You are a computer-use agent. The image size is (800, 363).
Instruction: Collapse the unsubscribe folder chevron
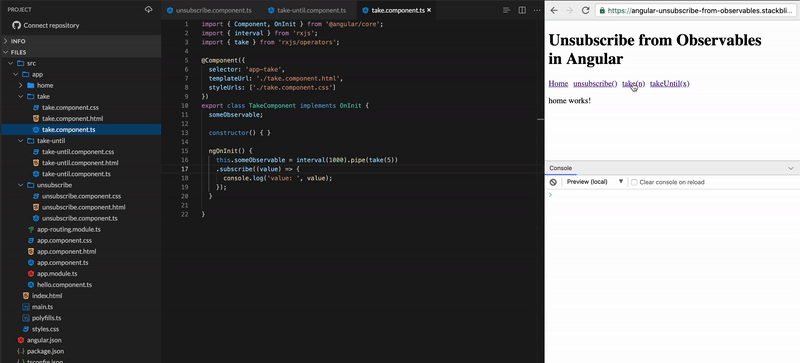21,185
